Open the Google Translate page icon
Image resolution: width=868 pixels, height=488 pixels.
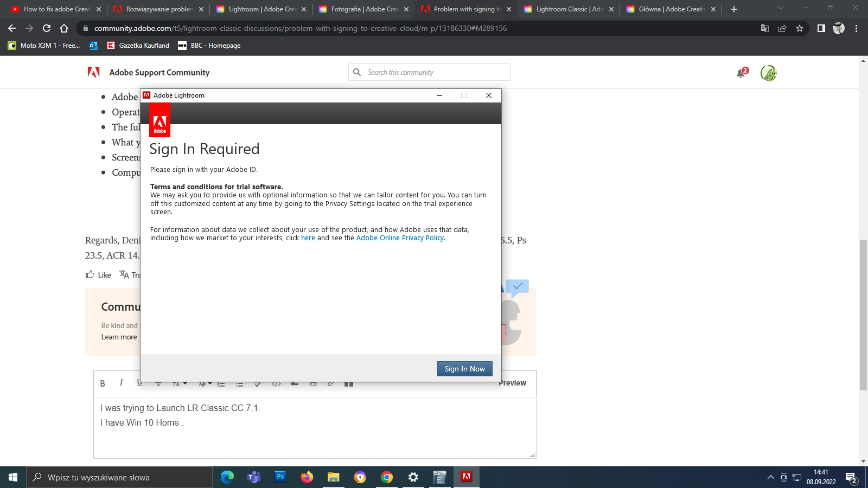click(765, 28)
